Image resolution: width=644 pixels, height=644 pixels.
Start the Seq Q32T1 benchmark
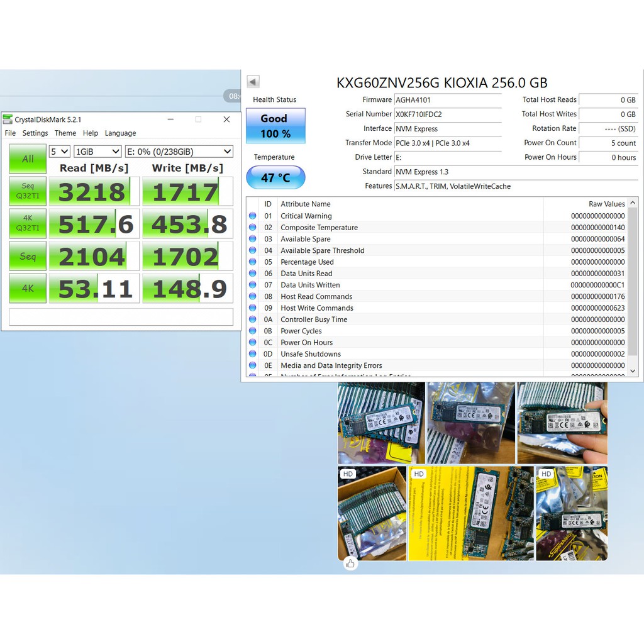28,191
